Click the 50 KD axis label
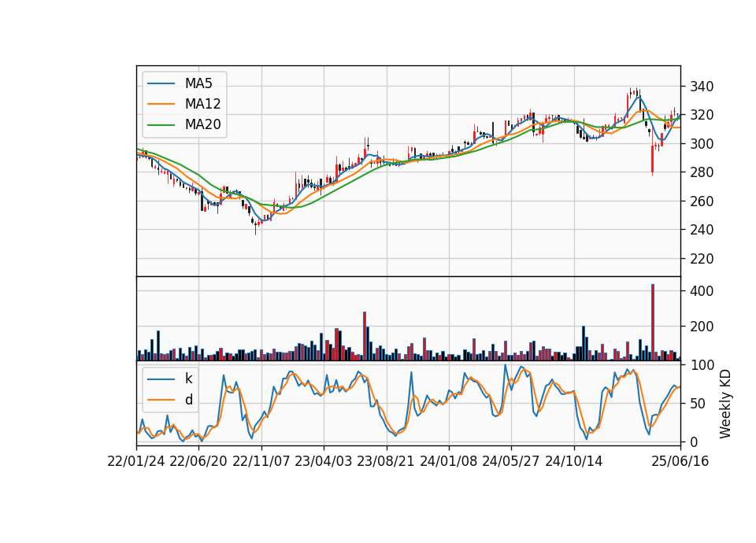Viewport: 756px width, 543px height. tap(698, 404)
